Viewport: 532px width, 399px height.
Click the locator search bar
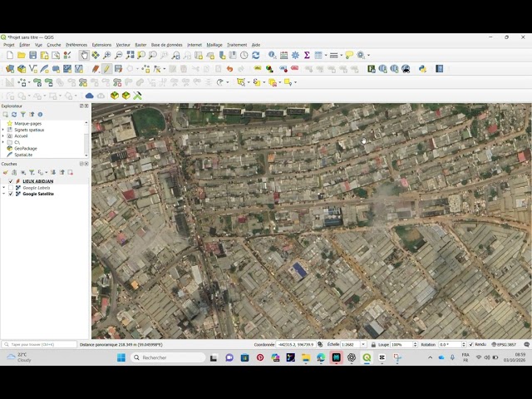[x=39, y=344]
